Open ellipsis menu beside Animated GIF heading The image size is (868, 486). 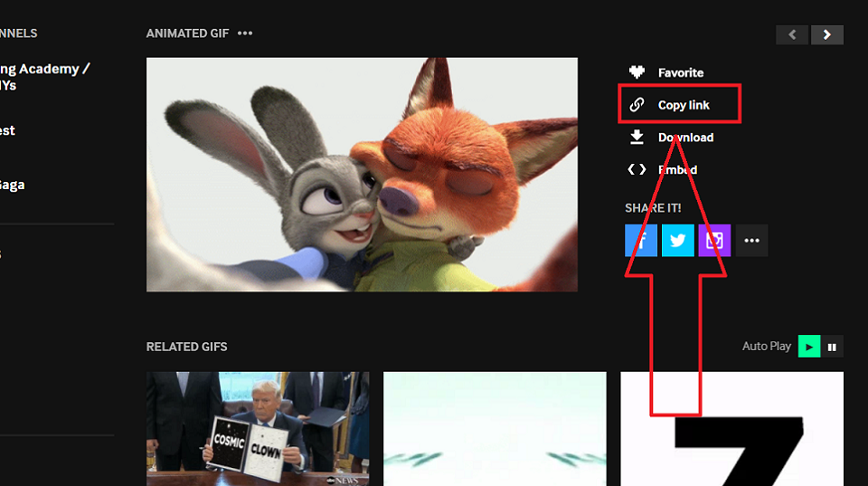[245, 33]
